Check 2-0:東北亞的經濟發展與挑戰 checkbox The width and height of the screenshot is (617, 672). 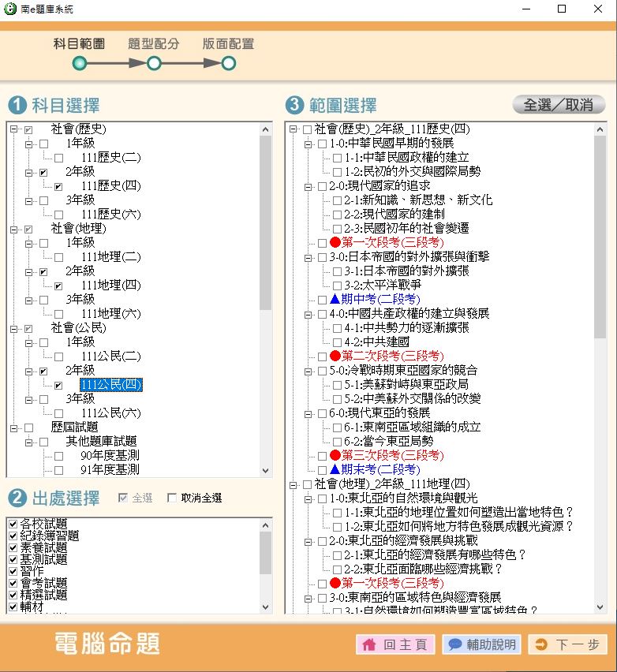pos(323,542)
